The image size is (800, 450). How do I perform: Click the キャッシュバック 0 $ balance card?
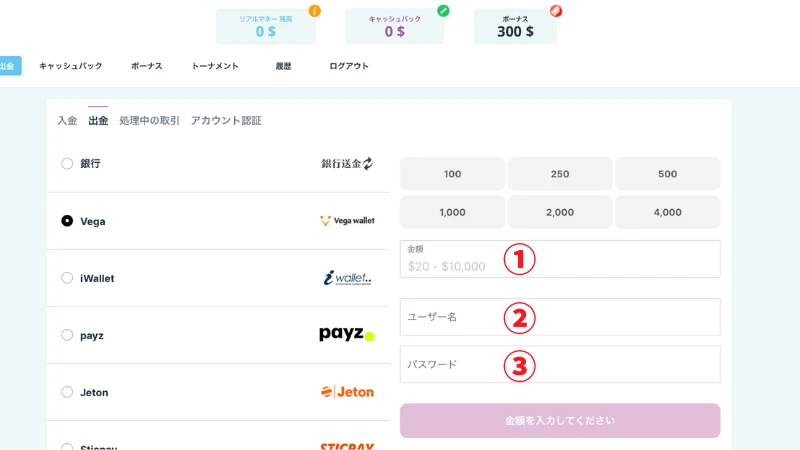coord(395,26)
